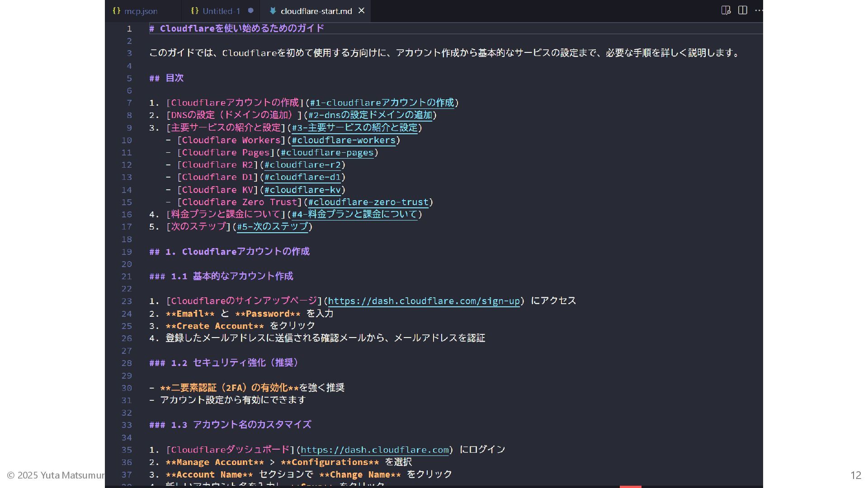Follow the #cloudflare-workers anchor link

coord(344,140)
